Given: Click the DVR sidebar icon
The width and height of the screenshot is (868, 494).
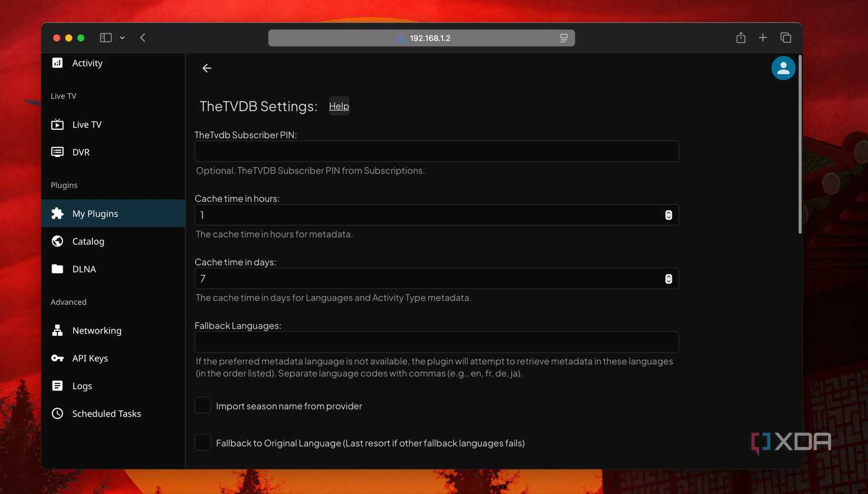Looking at the screenshot, I should coord(57,152).
